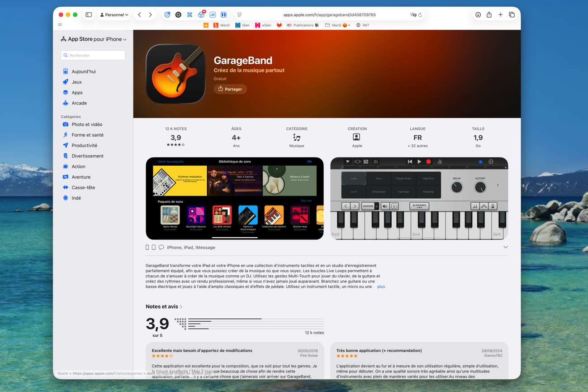Select Aujourd'hui in the sidebar

(83, 72)
